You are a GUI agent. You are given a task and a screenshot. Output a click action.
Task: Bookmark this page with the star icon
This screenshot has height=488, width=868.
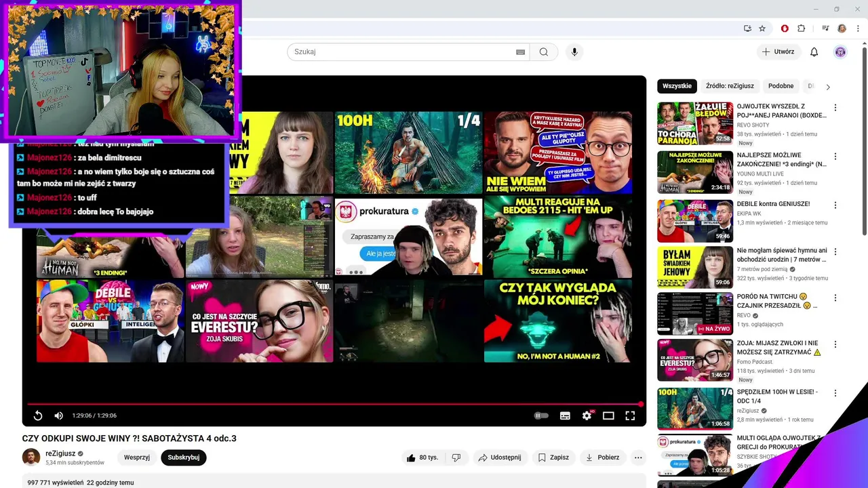762,28
